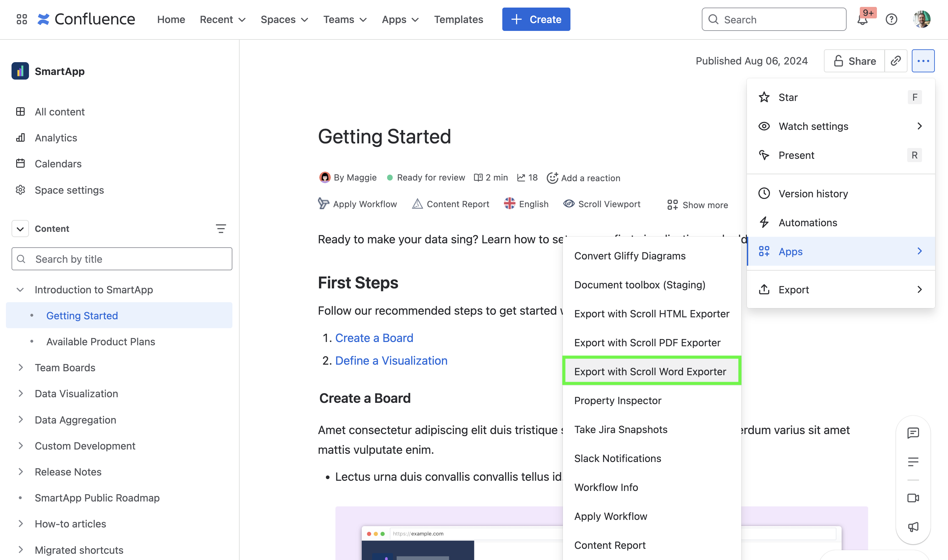The height and width of the screenshot is (560, 948).
Task: Star this page from the menu
Action: click(788, 97)
